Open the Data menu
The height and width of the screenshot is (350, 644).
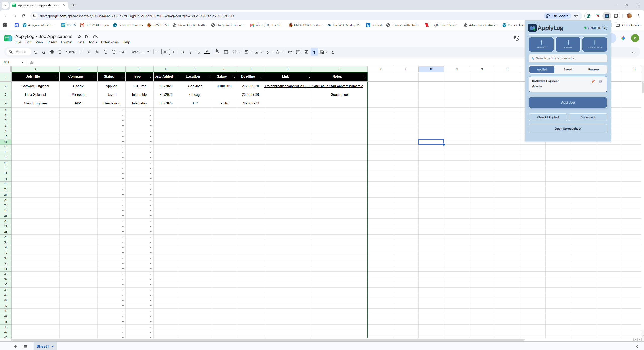80,42
